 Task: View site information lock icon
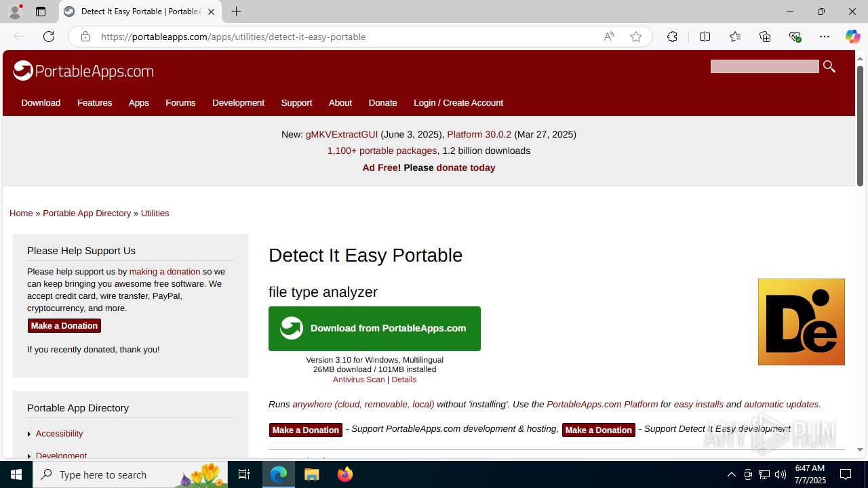point(85,37)
